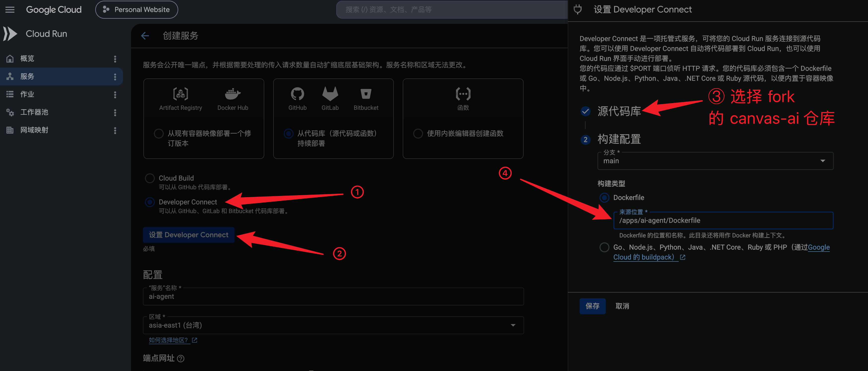Image resolution: width=868 pixels, height=371 pixels.
Task: Click the 来源位置 Dockerfile path field
Action: [x=723, y=221]
